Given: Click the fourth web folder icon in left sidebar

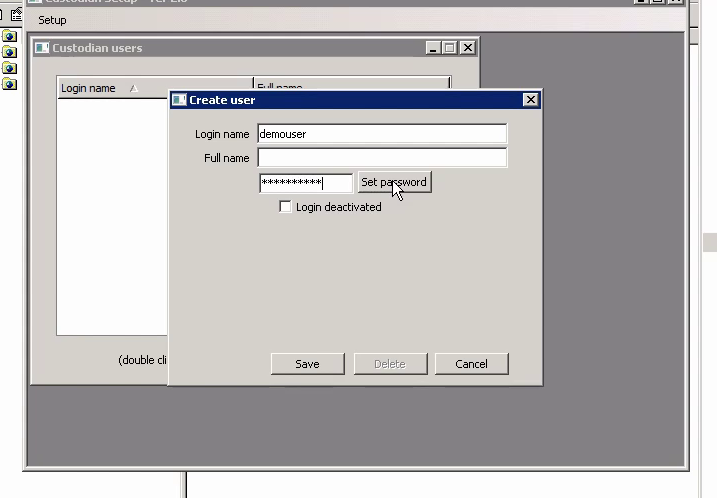Looking at the screenshot, I should coord(10,84).
